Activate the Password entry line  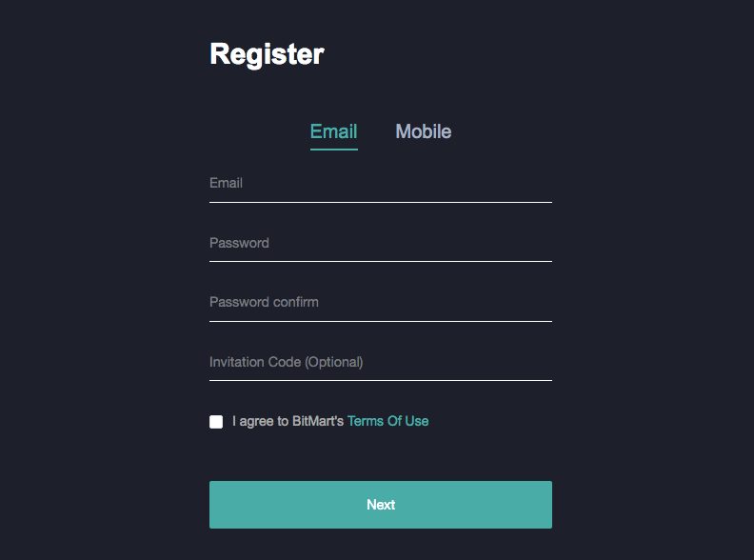pos(380,243)
